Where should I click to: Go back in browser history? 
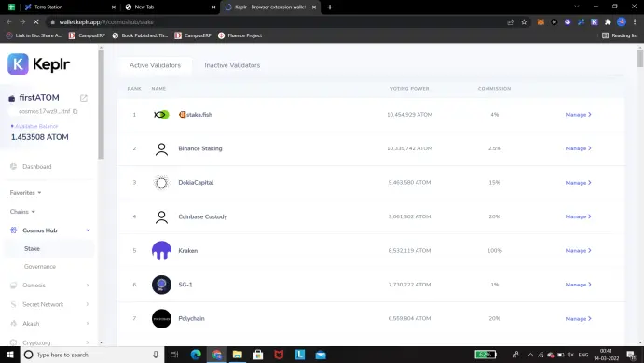click(x=9, y=22)
